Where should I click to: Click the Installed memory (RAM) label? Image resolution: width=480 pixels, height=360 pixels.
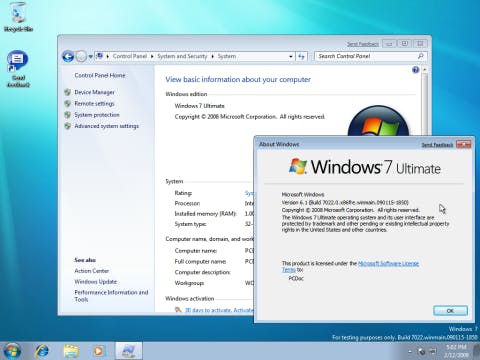point(205,213)
